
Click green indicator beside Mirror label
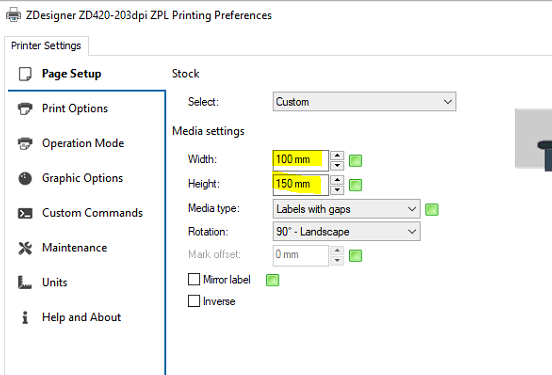[x=272, y=280]
